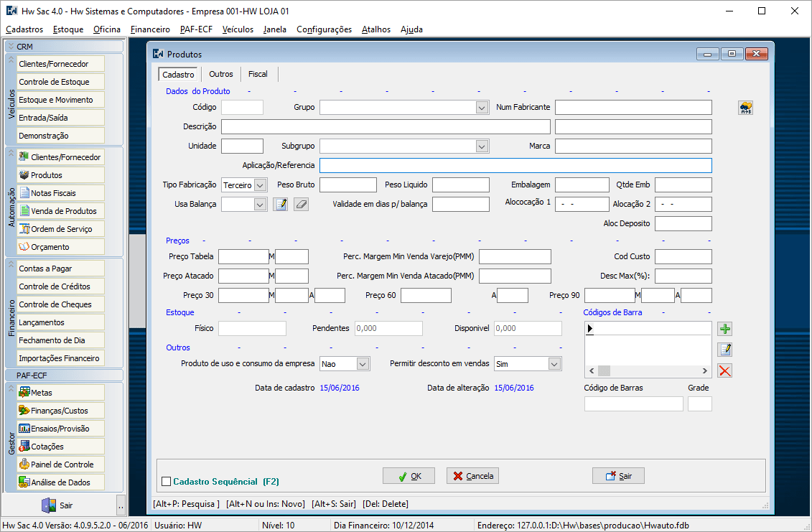Open Fechamento de Dia in sidebar
This screenshot has height=532, width=812.
pos(60,340)
